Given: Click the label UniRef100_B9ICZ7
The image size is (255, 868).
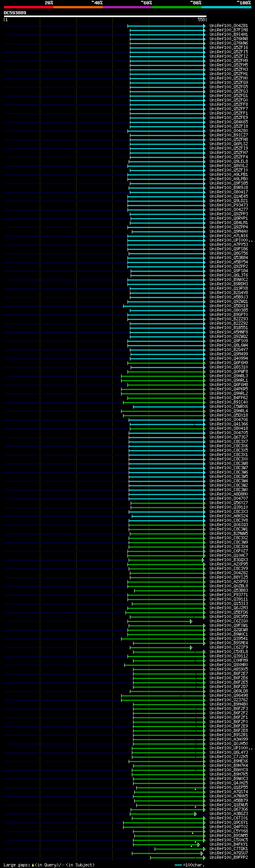Looking at the screenshot, I should point(229,135).
